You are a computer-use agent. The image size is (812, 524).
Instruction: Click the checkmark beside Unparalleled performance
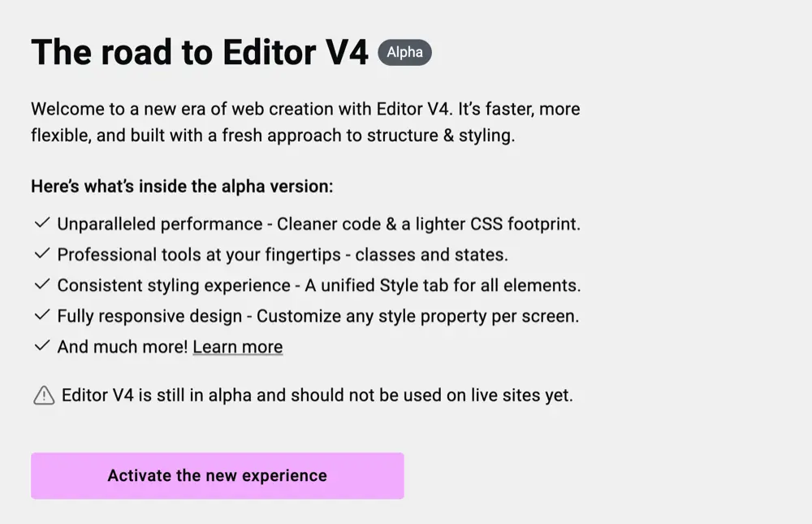click(x=42, y=223)
